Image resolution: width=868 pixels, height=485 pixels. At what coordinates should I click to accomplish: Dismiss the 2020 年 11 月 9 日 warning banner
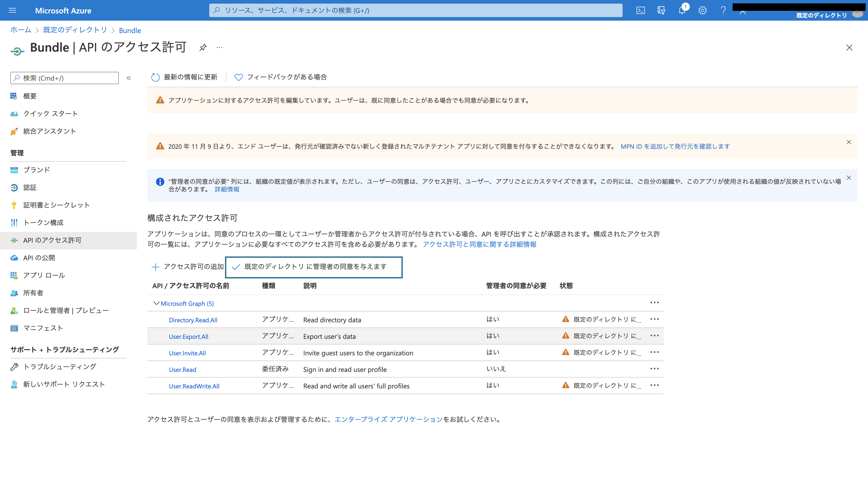coord(849,142)
